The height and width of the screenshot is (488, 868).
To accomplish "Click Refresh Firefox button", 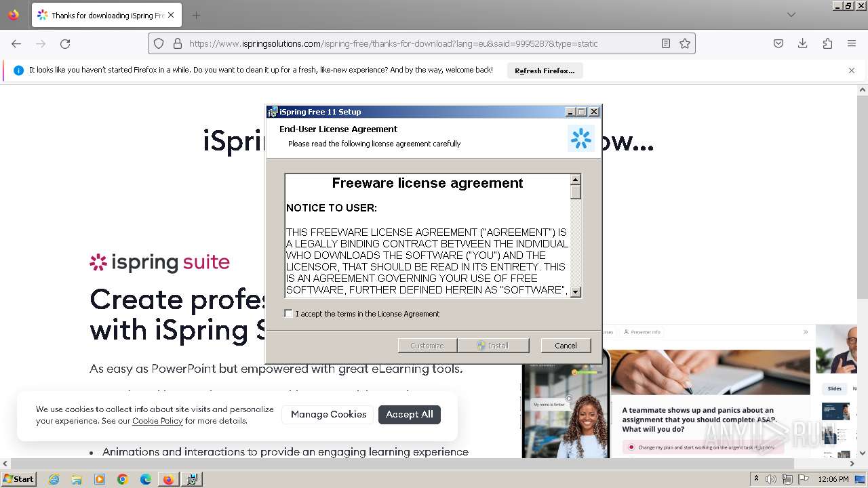I will coord(545,70).
